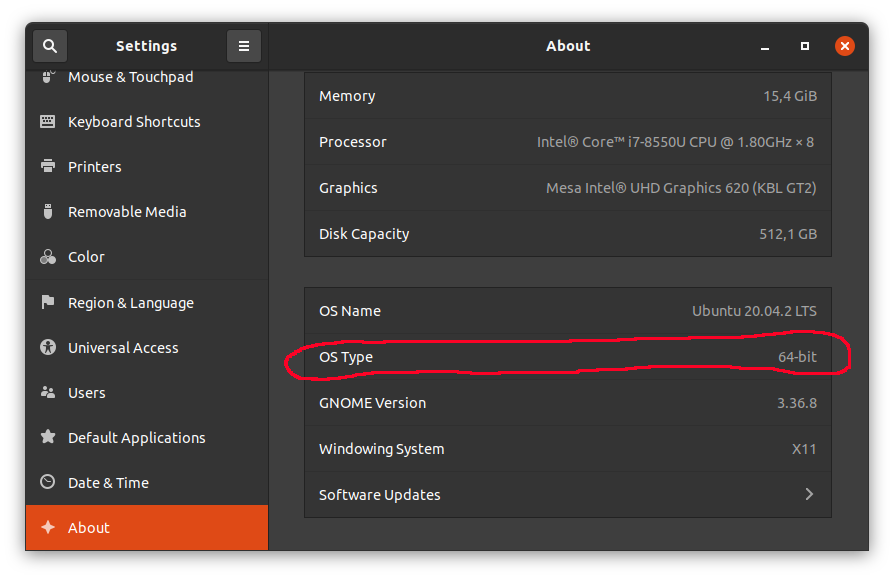This screenshot has height=579, width=894.
Task: Close the Settings window
Action: pos(844,46)
